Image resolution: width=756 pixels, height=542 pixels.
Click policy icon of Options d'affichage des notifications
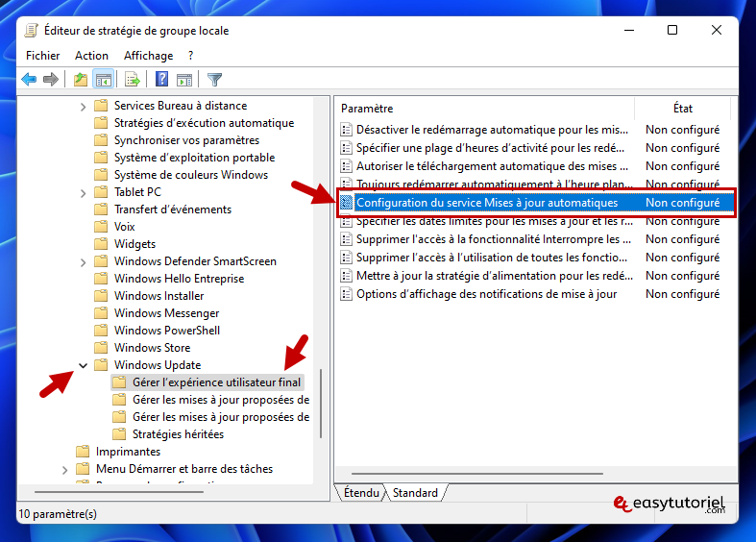[346, 294]
